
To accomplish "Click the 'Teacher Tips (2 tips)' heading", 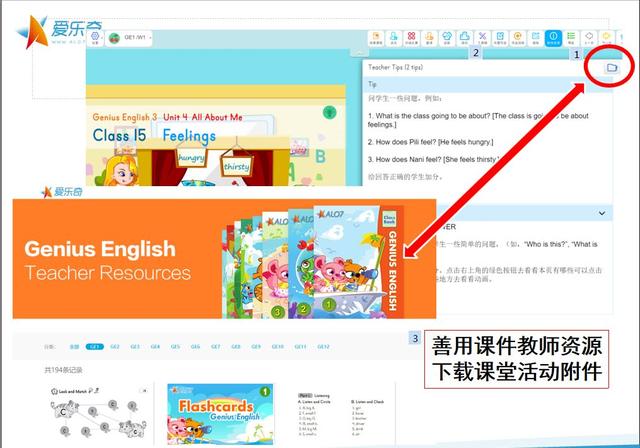I will [x=395, y=67].
